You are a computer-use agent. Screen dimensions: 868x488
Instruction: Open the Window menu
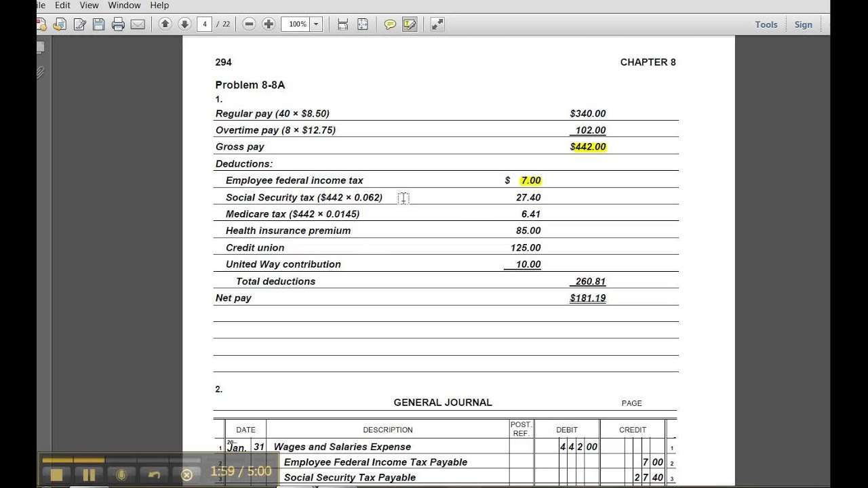[124, 5]
